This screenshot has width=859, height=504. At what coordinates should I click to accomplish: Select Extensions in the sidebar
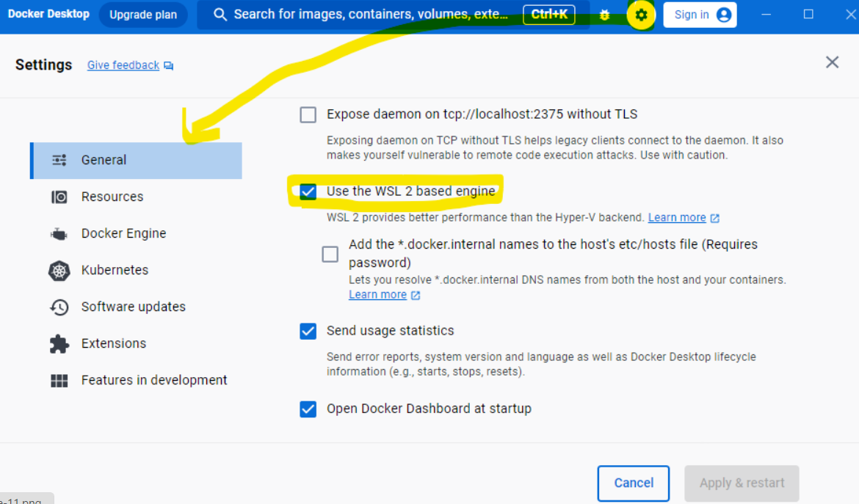coord(136,343)
